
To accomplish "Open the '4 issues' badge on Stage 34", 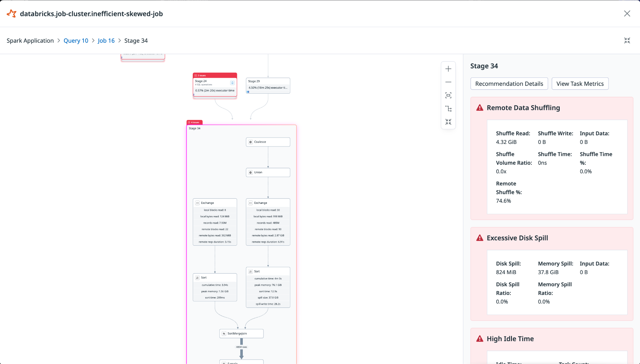I will (x=195, y=122).
